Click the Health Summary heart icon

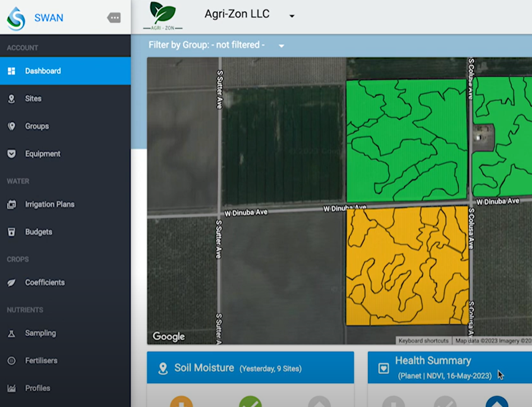(382, 367)
